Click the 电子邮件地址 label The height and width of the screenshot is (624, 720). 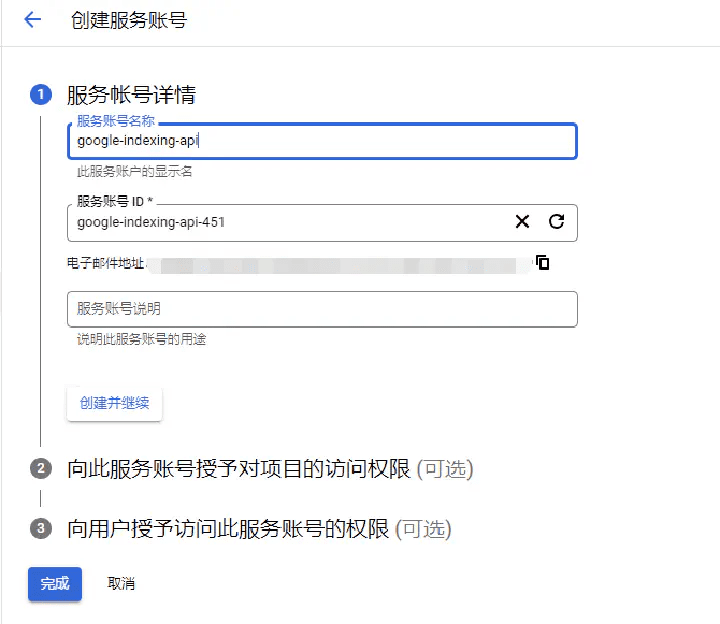106,264
